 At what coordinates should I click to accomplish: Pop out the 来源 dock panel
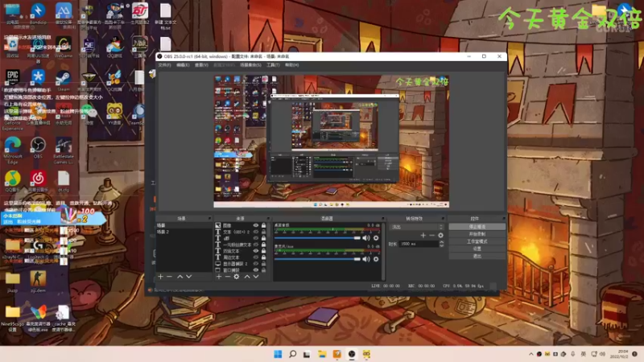tap(268, 218)
